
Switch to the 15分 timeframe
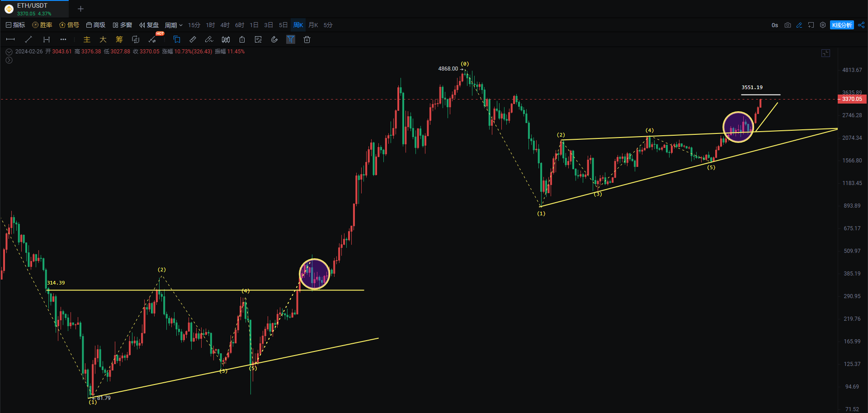click(x=194, y=25)
